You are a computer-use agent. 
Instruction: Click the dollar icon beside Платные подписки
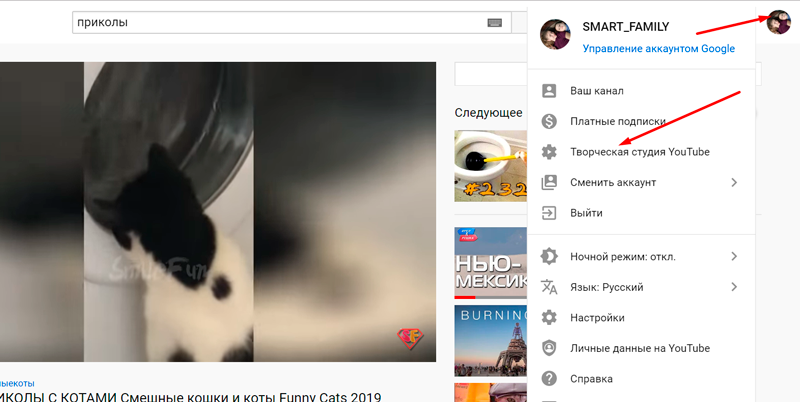(549, 121)
